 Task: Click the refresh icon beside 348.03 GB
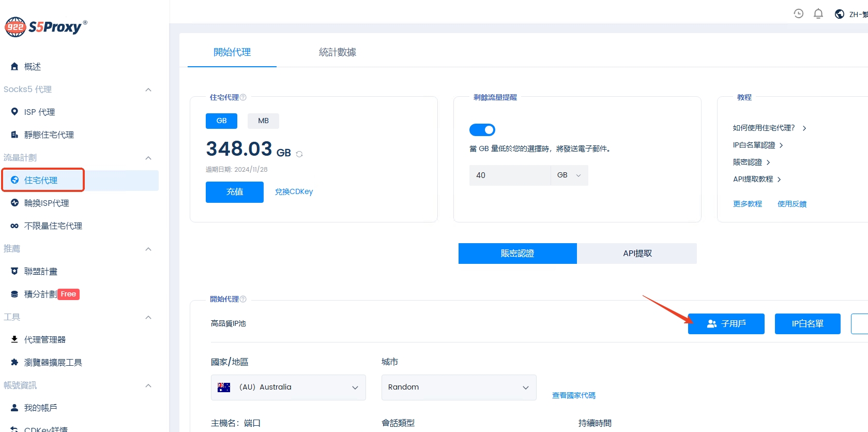[x=299, y=154]
